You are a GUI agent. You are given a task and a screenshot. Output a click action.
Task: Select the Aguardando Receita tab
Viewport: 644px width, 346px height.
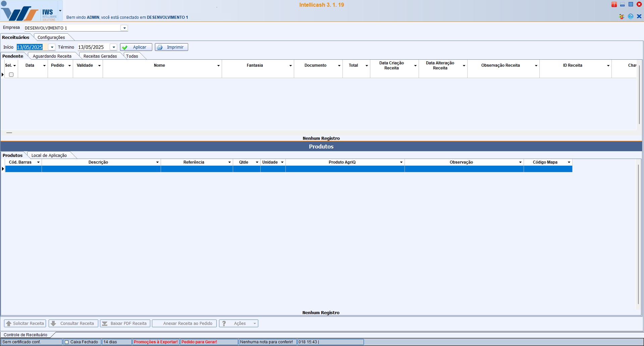[52, 56]
